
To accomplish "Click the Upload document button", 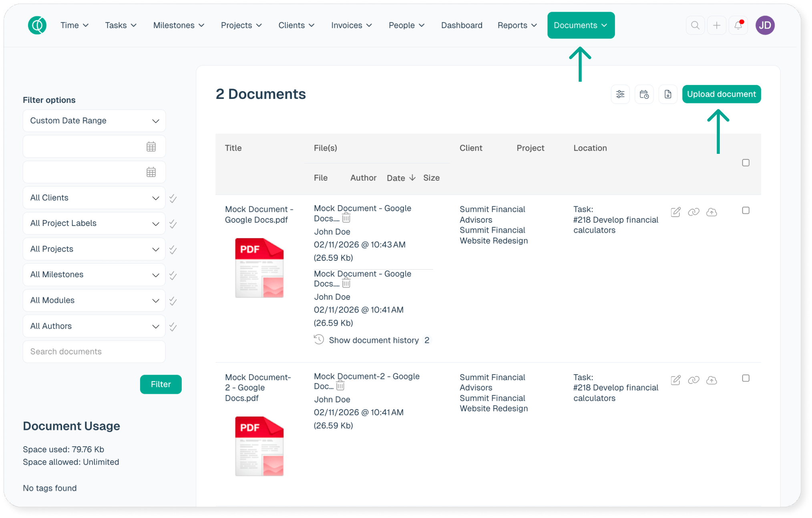I will tap(721, 94).
